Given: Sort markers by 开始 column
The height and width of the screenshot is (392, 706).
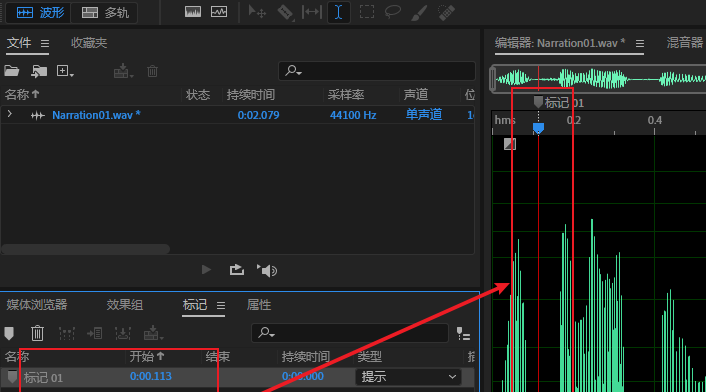Looking at the screenshot, I should click(147, 357).
